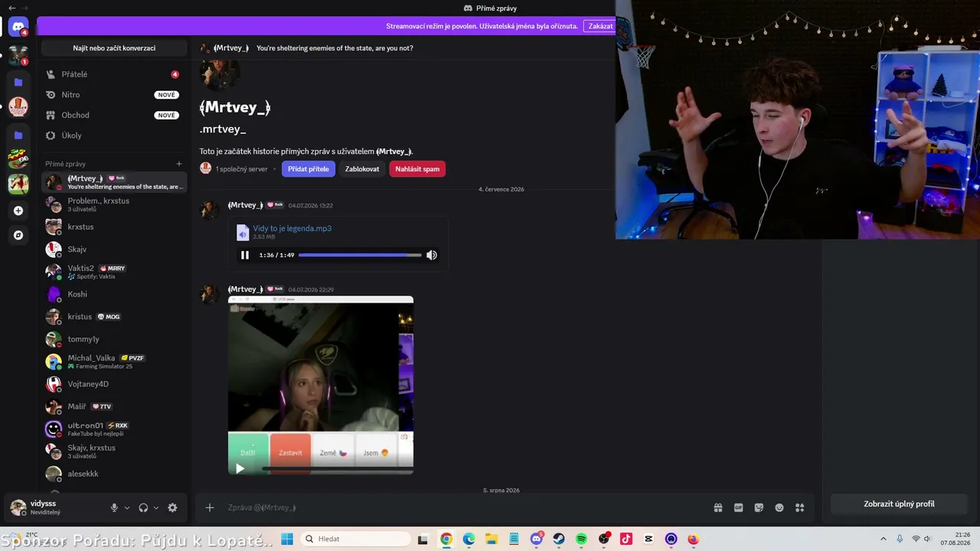Open Vojtaney4D direct message

point(113,384)
